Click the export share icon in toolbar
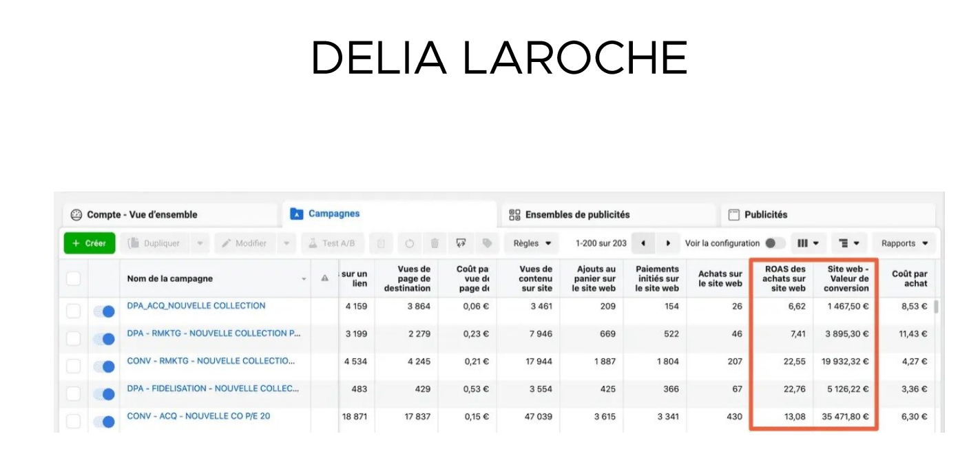This screenshot has height=463, width=980. [461, 243]
